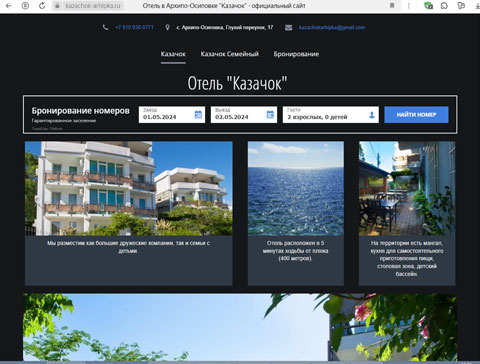Open the blue sea photo
This screenshot has height=364, width=480.
point(296,188)
